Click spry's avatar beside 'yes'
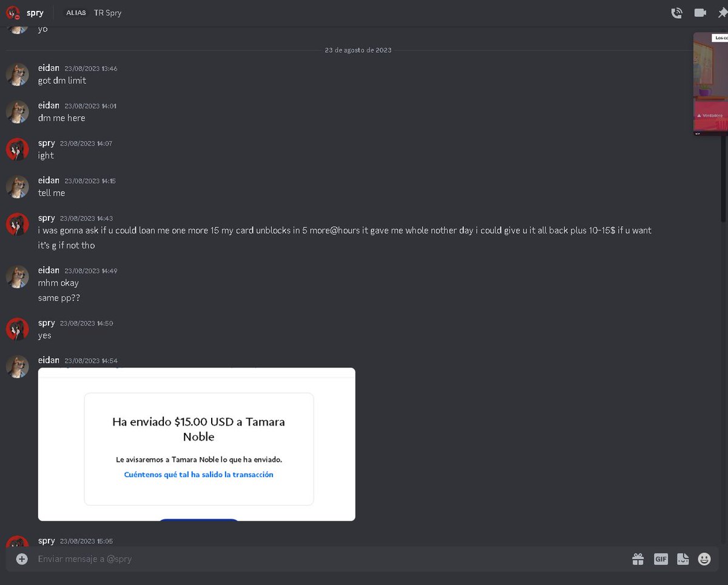This screenshot has height=585, width=728. [x=17, y=329]
